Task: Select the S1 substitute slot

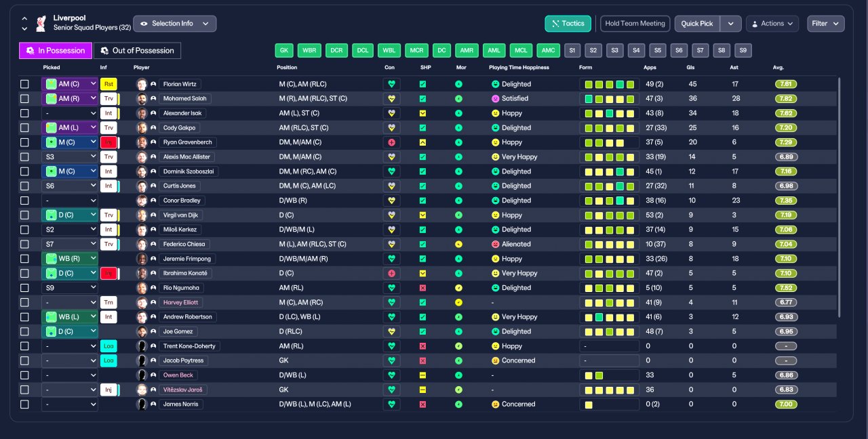Action: coord(573,51)
